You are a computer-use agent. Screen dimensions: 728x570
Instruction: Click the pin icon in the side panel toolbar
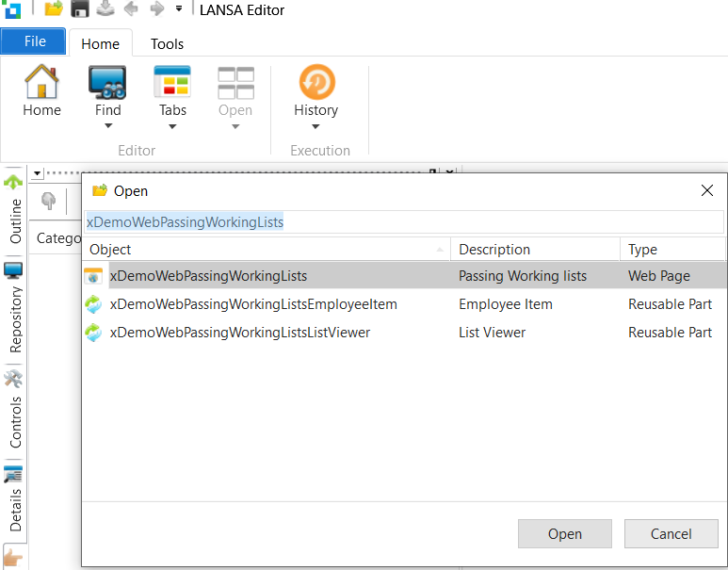pos(48,201)
